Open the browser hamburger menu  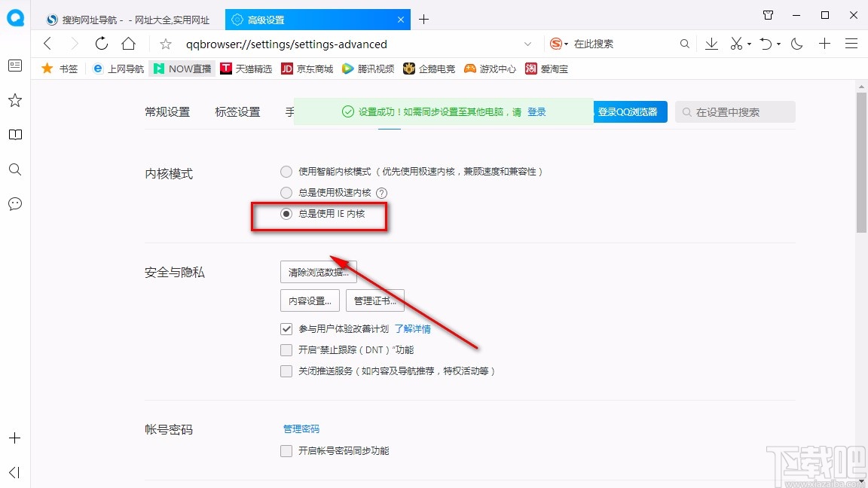(x=852, y=44)
